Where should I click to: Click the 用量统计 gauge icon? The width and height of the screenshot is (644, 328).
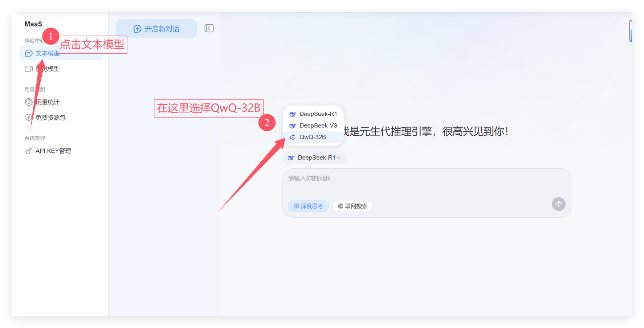tap(29, 102)
